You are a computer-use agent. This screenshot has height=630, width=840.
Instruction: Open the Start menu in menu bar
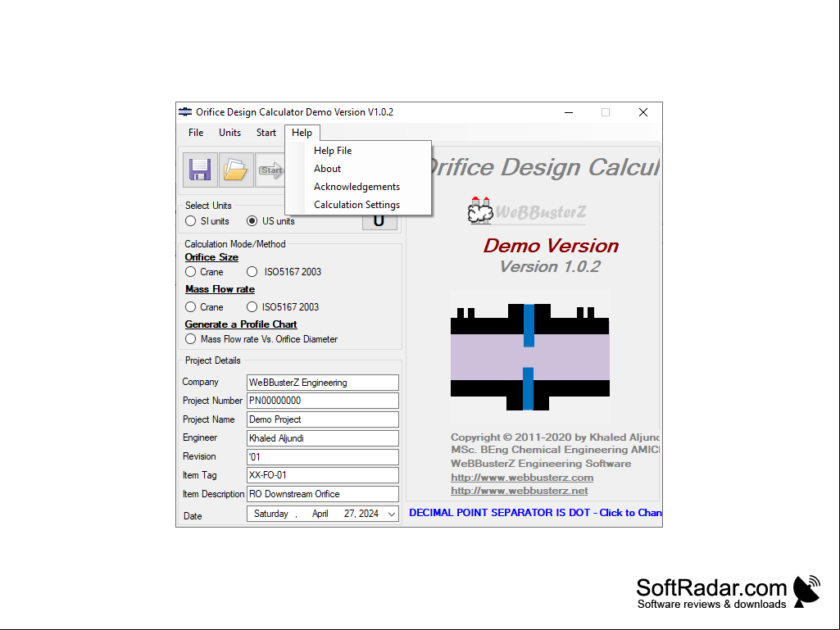tap(266, 133)
